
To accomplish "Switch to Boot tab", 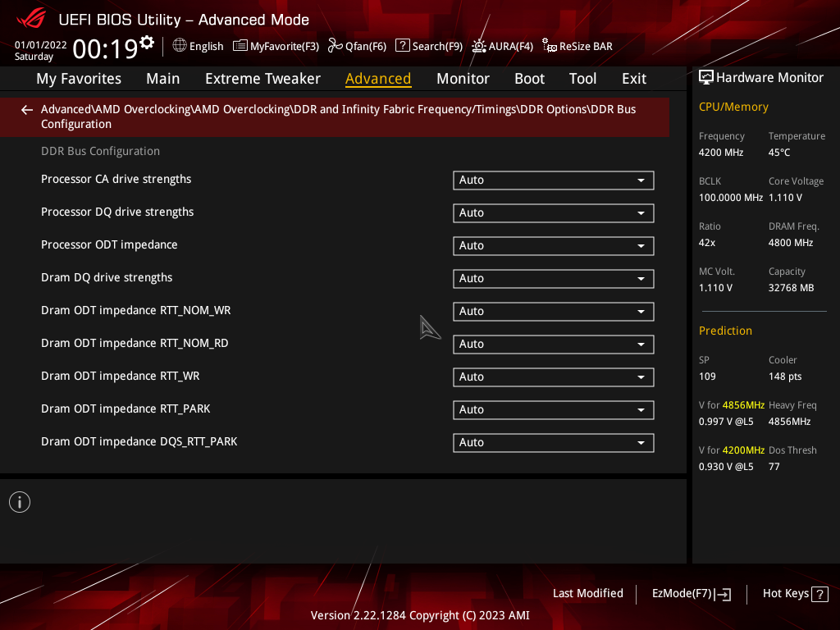I will [x=529, y=79].
